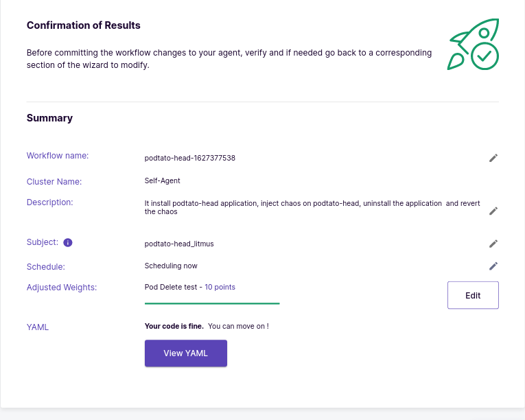
Task: Click the 10 points link
Action: coord(220,287)
